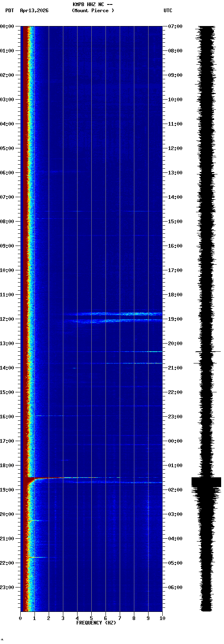Click the 02:00 UTC time label
224x644 pixels.
click(x=175, y=490)
